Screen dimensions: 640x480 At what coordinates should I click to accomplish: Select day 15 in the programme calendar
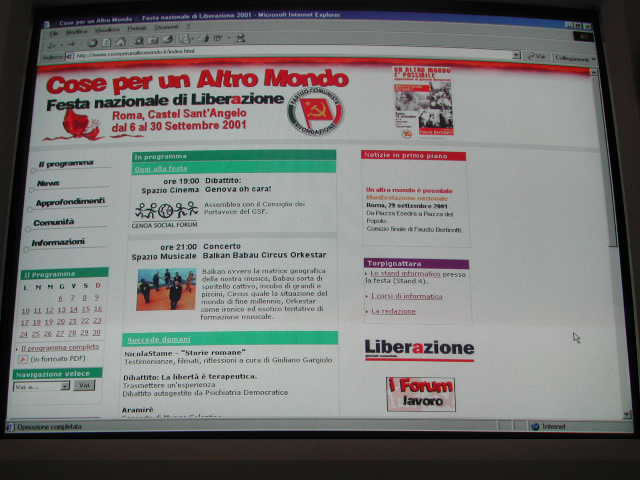coord(85,309)
